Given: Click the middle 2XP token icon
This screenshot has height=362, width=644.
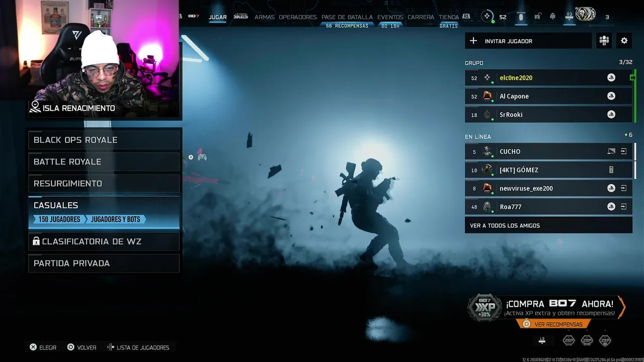Looking at the screenshot, I should coord(587,340).
